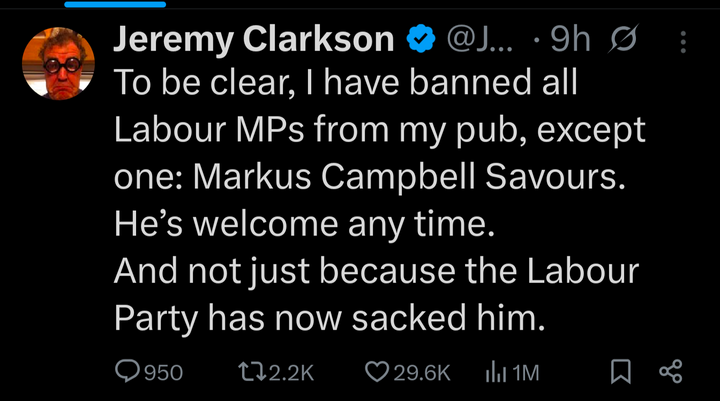Like the tweet with the heart icon
The height and width of the screenshot is (401, 720).
pos(376,372)
